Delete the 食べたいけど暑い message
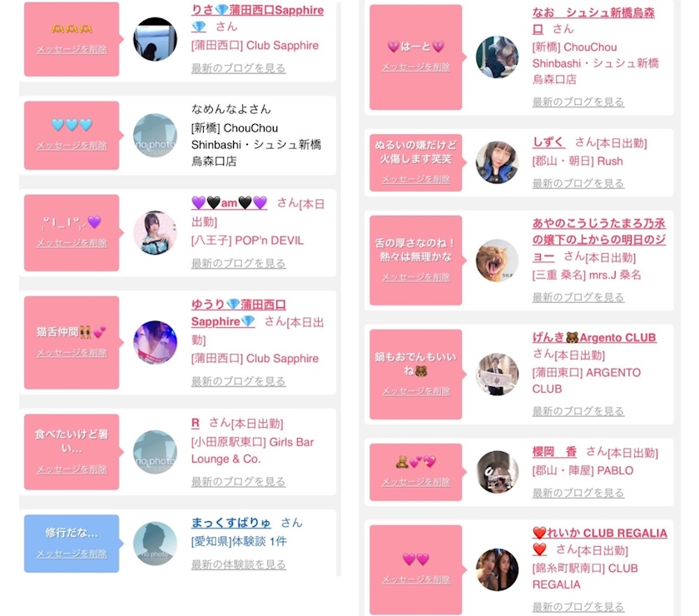699x616 pixels. 72,469
